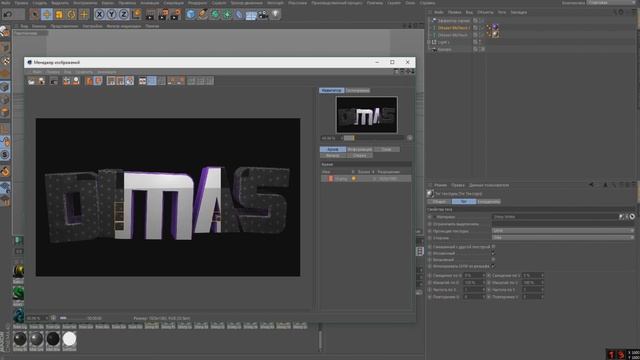This screenshot has width=640, height=360.
Task: Open Закладки menu in Object Manager
Action: tap(518, 12)
